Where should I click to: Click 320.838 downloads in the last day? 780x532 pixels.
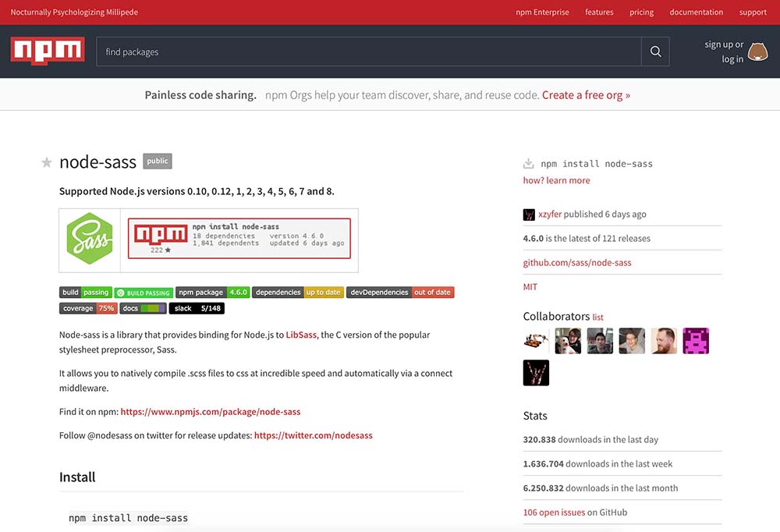pos(590,440)
